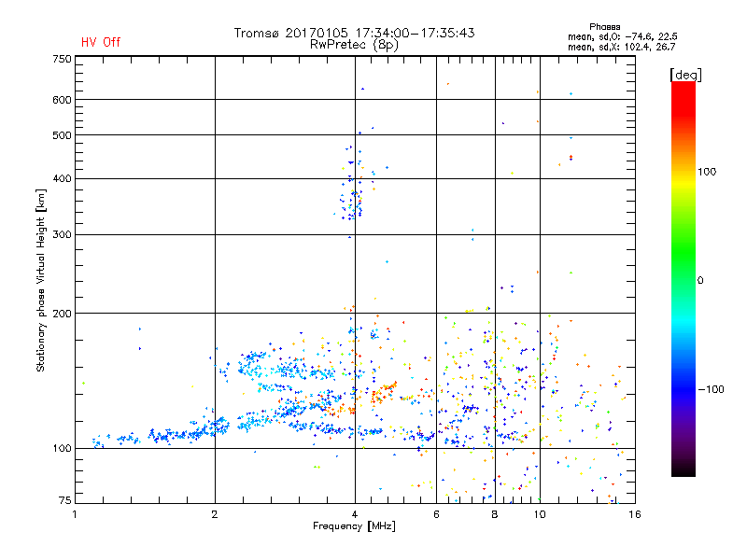Click the y-axis tick label '200'
This screenshot has height=560, width=747.
[62, 314]
